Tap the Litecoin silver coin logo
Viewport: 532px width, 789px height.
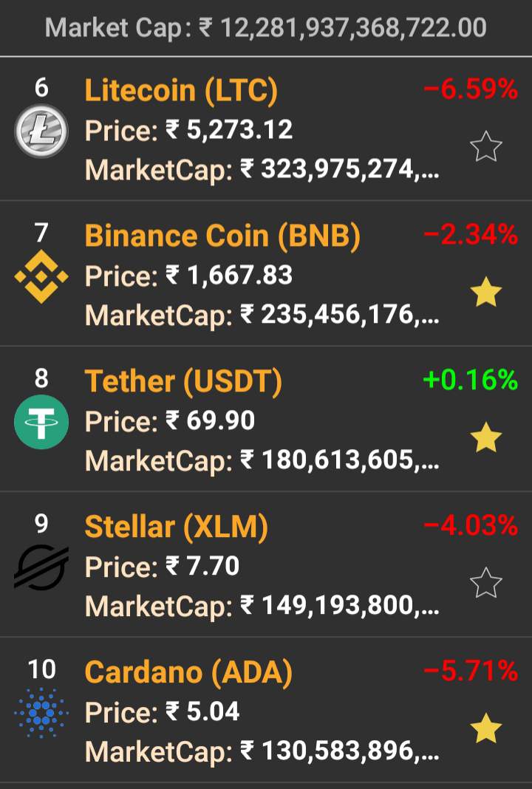point(41,131)
